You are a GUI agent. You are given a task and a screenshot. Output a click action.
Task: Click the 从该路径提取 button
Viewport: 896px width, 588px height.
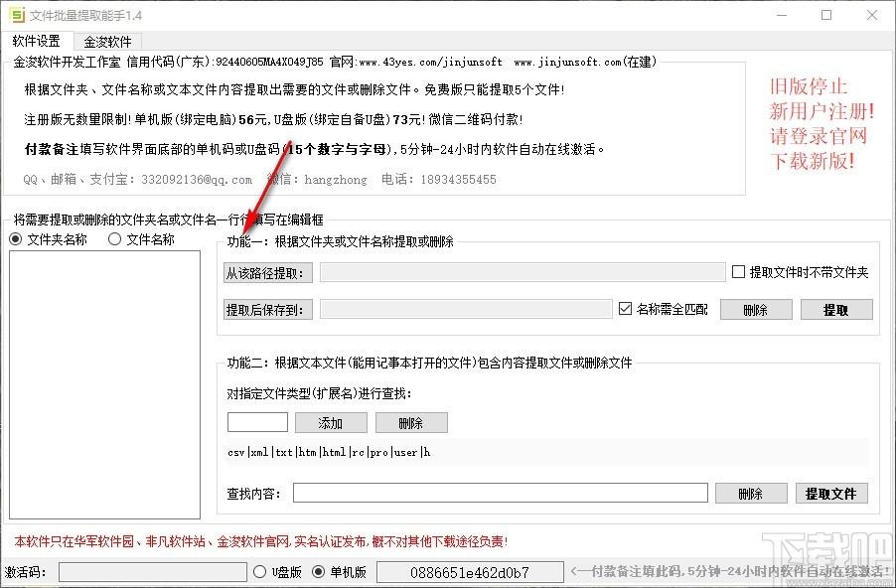(x=268, y=273)
